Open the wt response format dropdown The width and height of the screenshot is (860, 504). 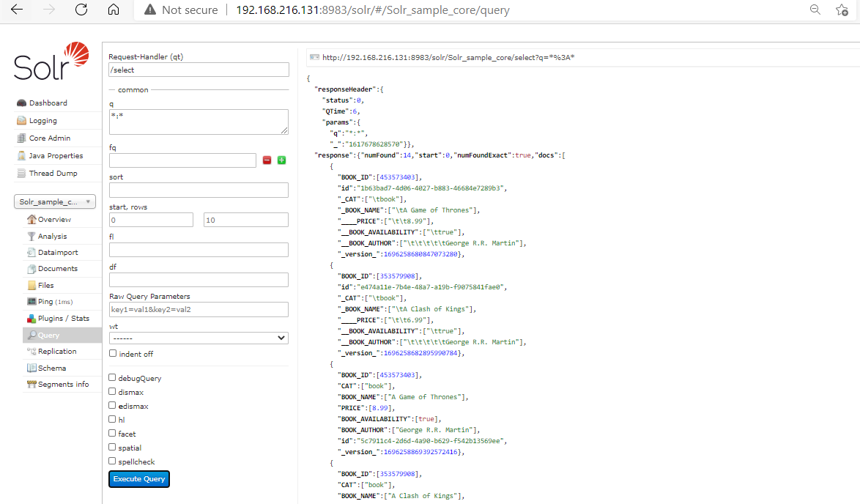[x=199, y=338]
